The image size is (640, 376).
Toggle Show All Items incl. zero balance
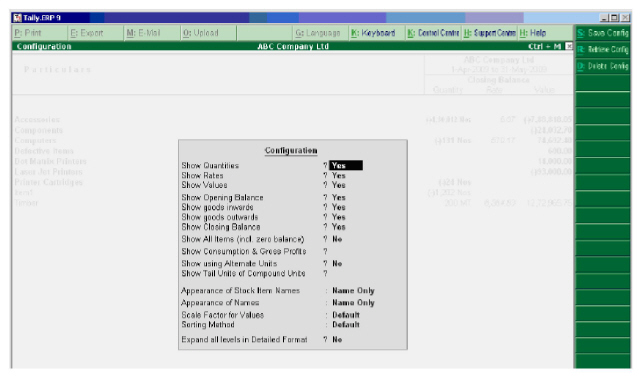pyautogui.click(x=337, y=239)
